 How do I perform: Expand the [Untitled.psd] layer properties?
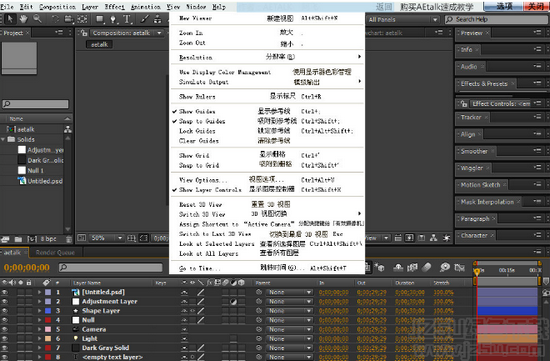click(39, 292)
